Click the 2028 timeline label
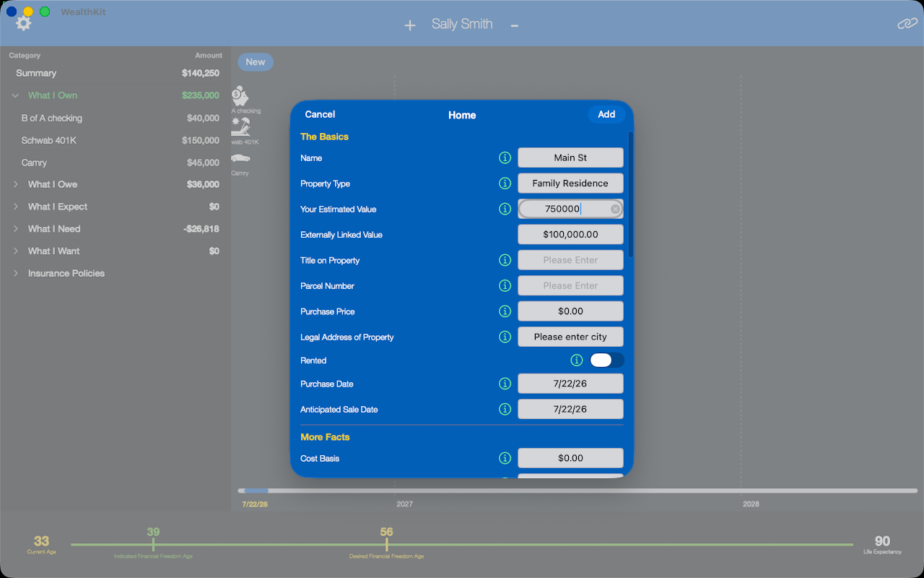Screen dimensions: 924x578 pyautogui.click(x=751, y=504)
